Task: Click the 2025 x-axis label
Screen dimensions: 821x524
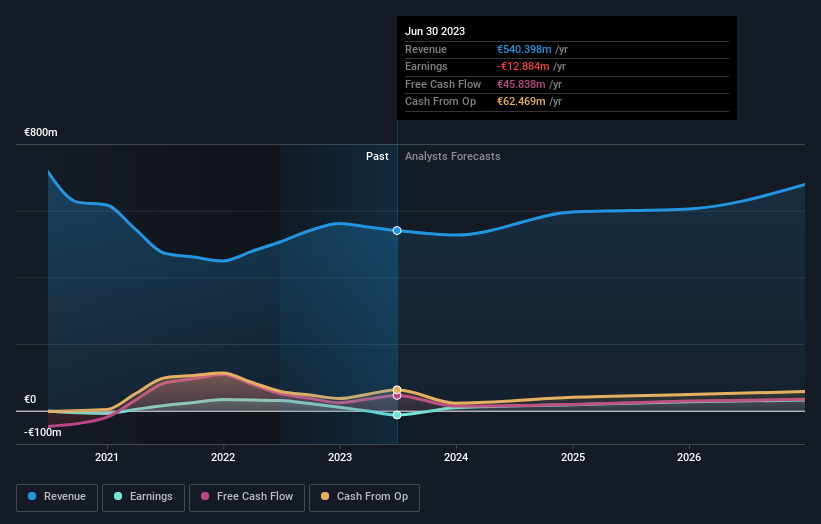Action: (x=573, y=458)
